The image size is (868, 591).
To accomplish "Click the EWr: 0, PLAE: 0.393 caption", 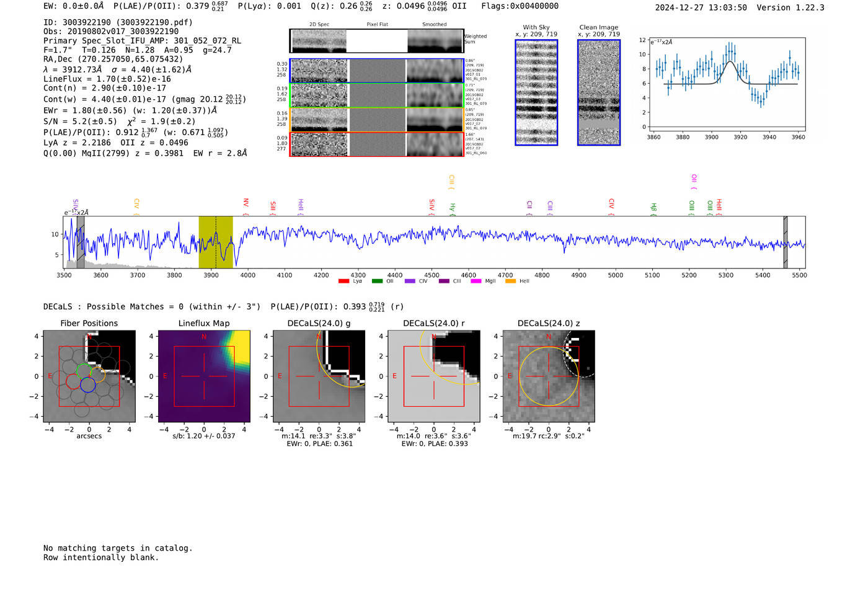I will 434,443.
